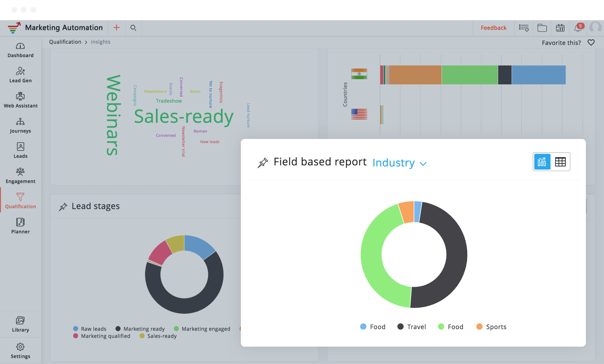Select blue segment of Lead stages donut
Screen dimensions: 604x364
point(199,245)
